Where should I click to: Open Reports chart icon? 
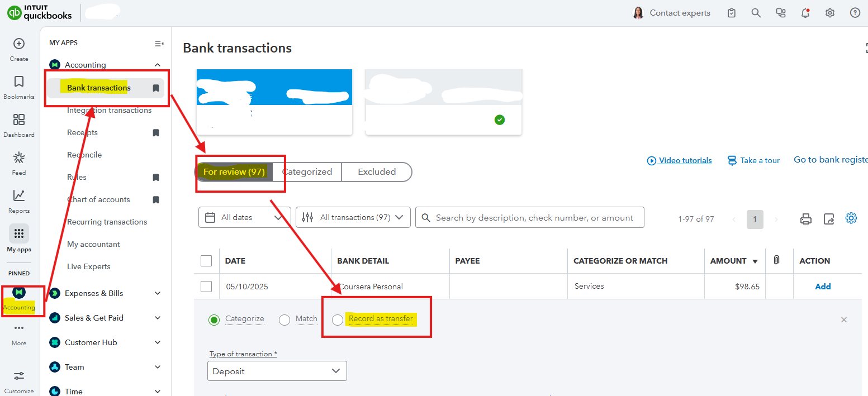19,195
